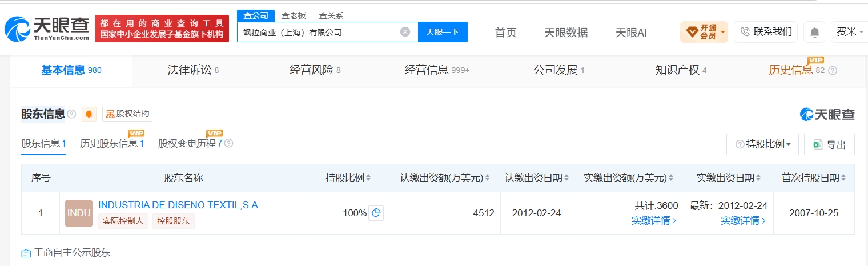Open INDUSTRIA DE DISENO TEXTIL,S.A. link
This screenshot has height=266, width=868.
click(x=179, y=205)
